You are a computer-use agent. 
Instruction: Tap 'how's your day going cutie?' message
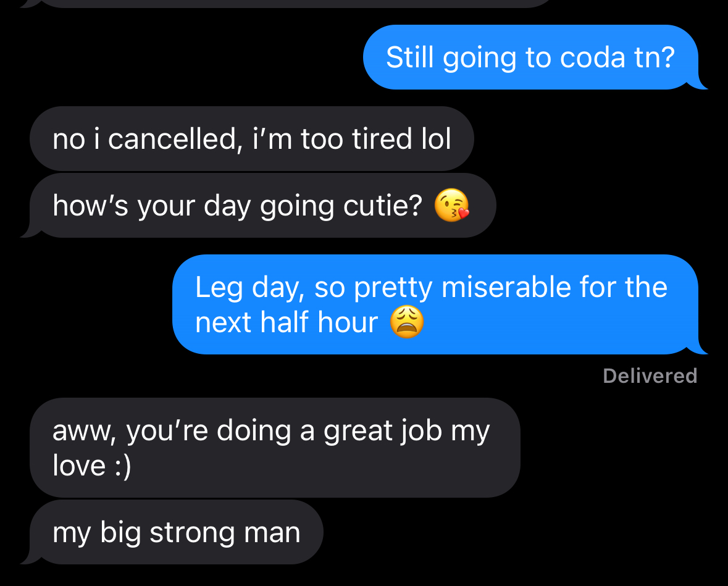click(x=259, y=206)
